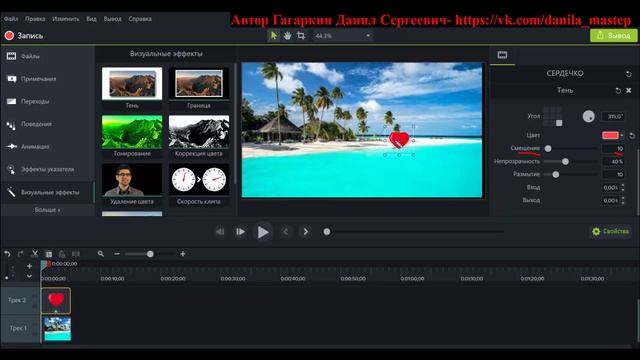The width and height of the screenshot is (640, 360).
Task: Click the heart object on the canvas
Action: point(399,139)
